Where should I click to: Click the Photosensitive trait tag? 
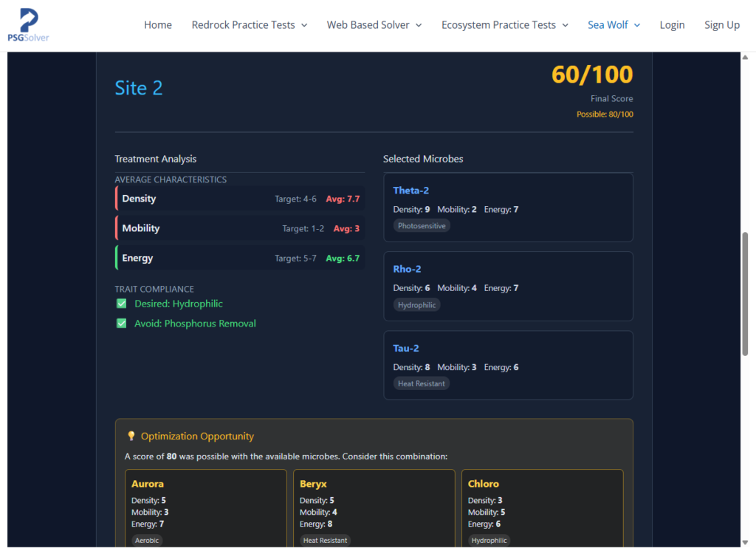point(422,226)
